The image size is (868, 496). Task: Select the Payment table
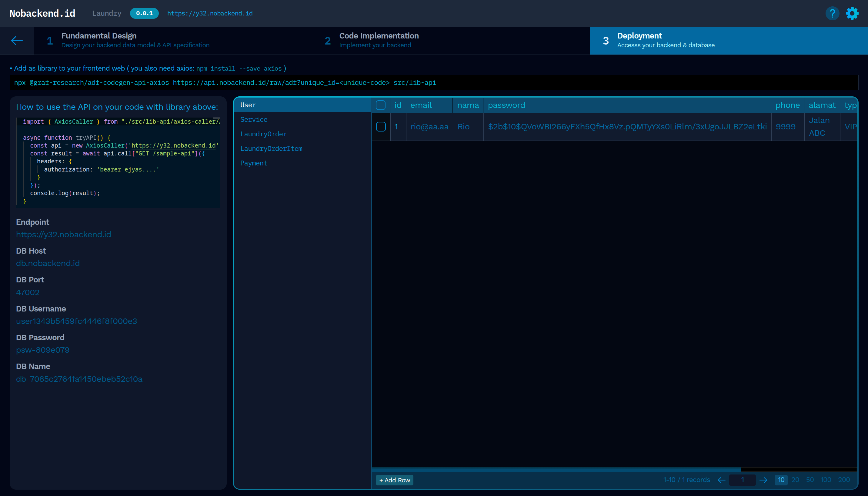point(254,163)
